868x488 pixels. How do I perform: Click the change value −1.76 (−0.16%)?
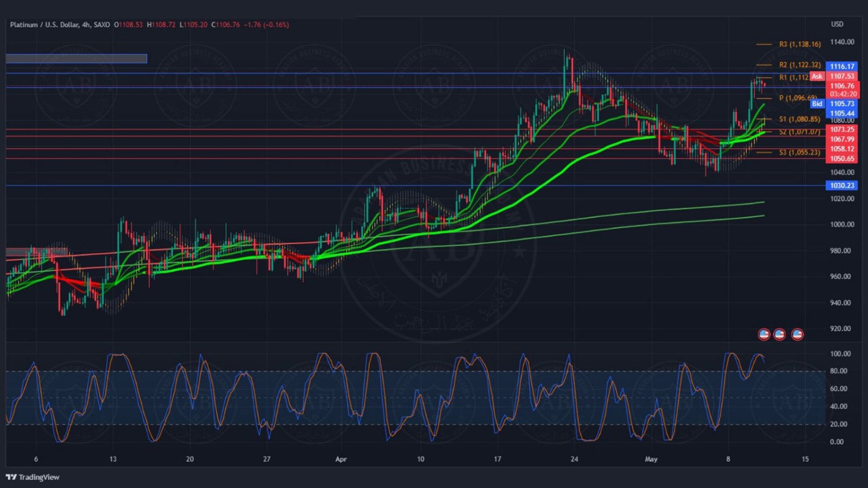pos(266,25)
